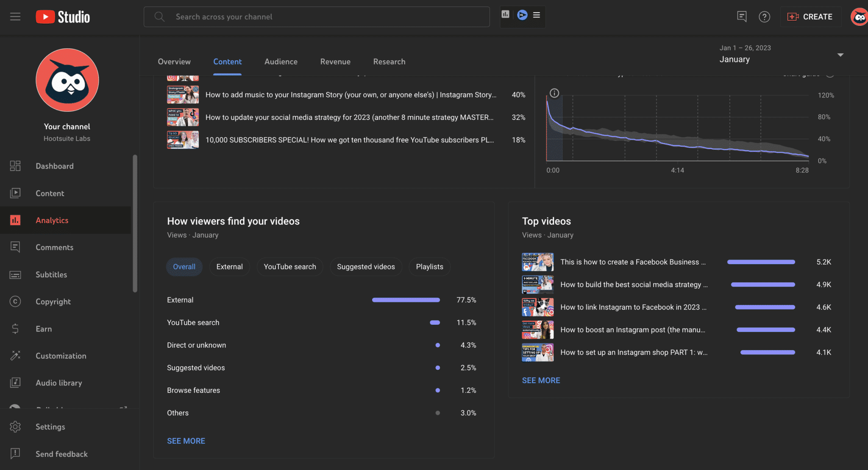Expand the January date range selector
This screenshot has width=868, height=470.
coord(840,54)
